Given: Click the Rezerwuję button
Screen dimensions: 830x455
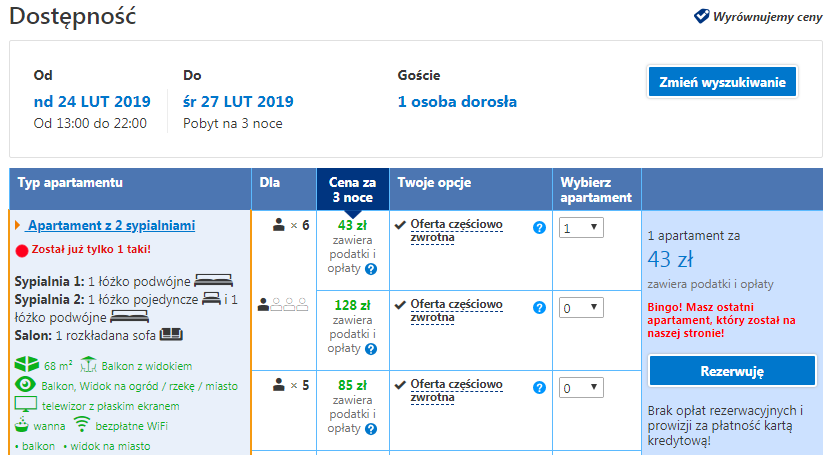Looking at the screenshot, I should click(x=732, y=371).
